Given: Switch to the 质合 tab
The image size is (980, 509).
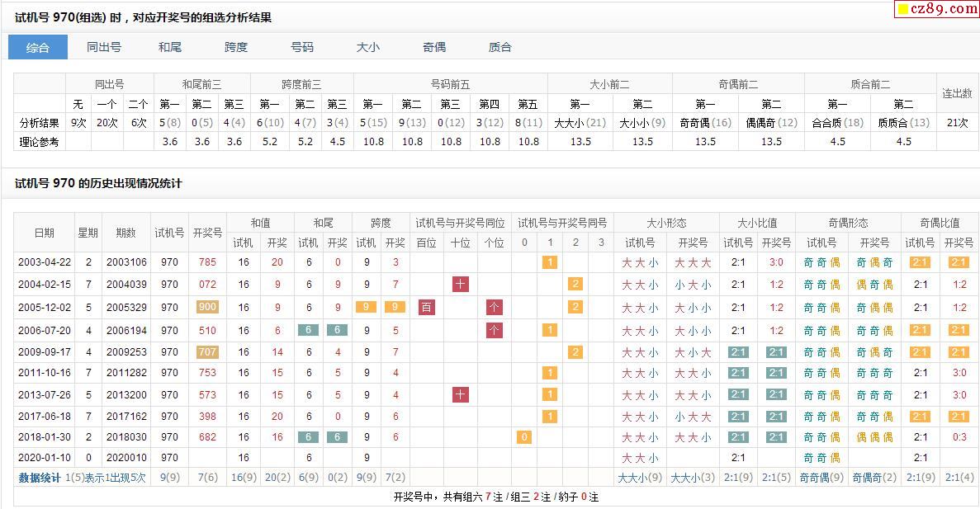Looking at the screenshot, I should pos(500,47).
